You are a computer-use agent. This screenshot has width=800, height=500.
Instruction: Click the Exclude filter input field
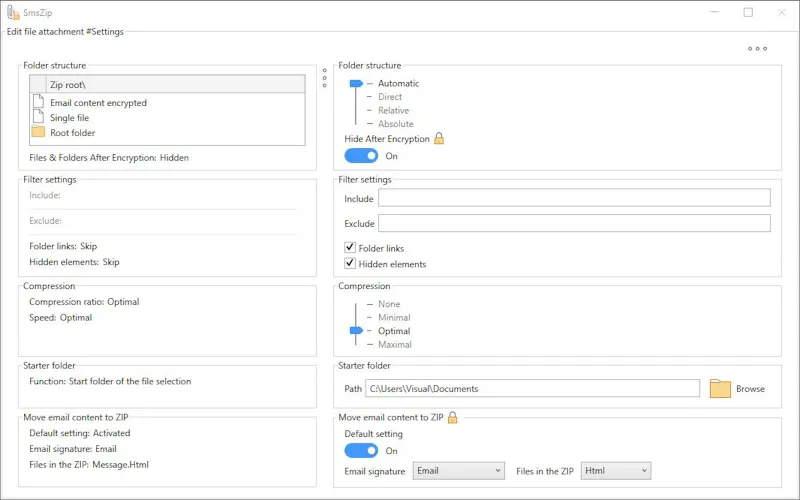pyautogui.click(x=574, y=223)
